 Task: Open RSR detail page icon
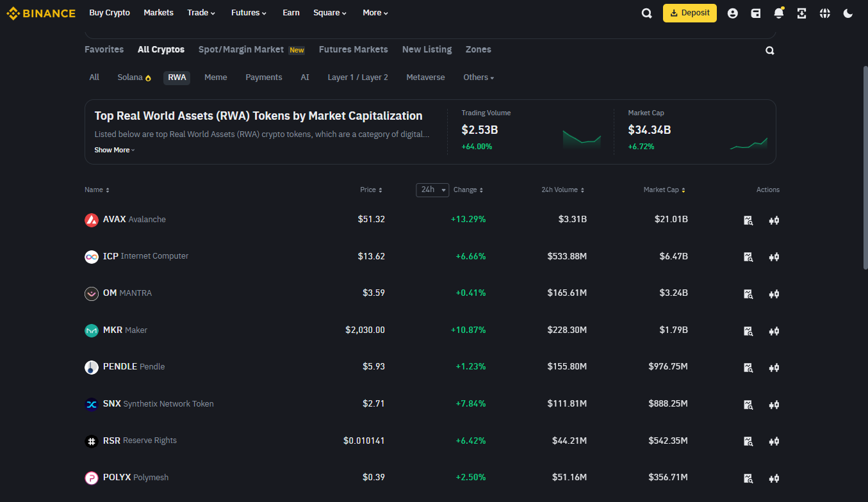tap(748, 441)
